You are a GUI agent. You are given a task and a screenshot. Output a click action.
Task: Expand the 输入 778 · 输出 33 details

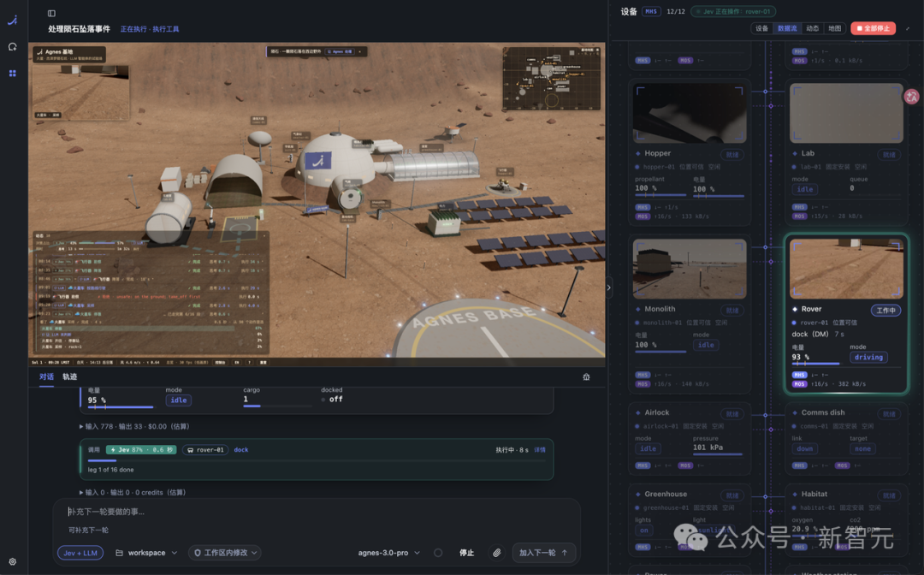click(134, 426)
